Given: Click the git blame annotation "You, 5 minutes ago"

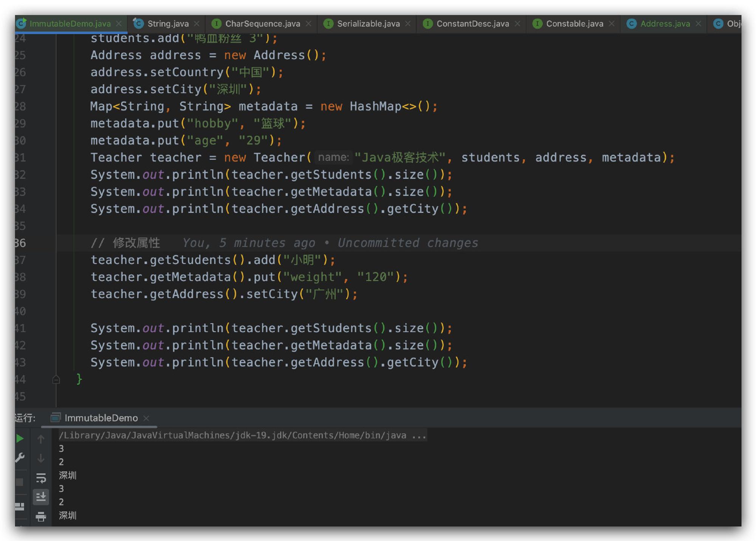Looking at the screenshot, I should tap(249, 243).
